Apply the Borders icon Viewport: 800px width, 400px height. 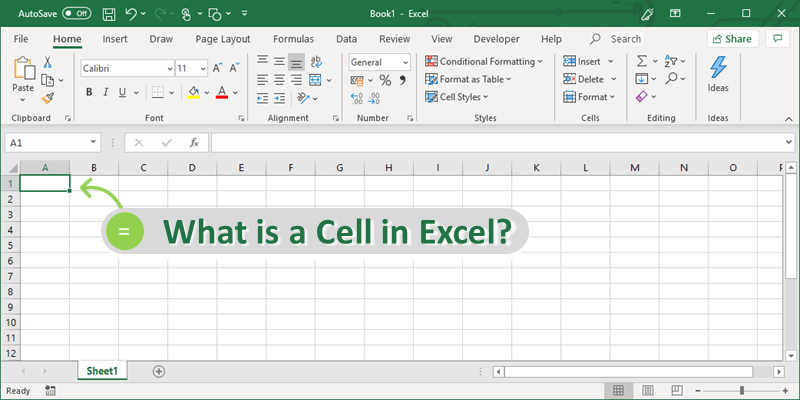pyautogui.click(x=158, y=92)
